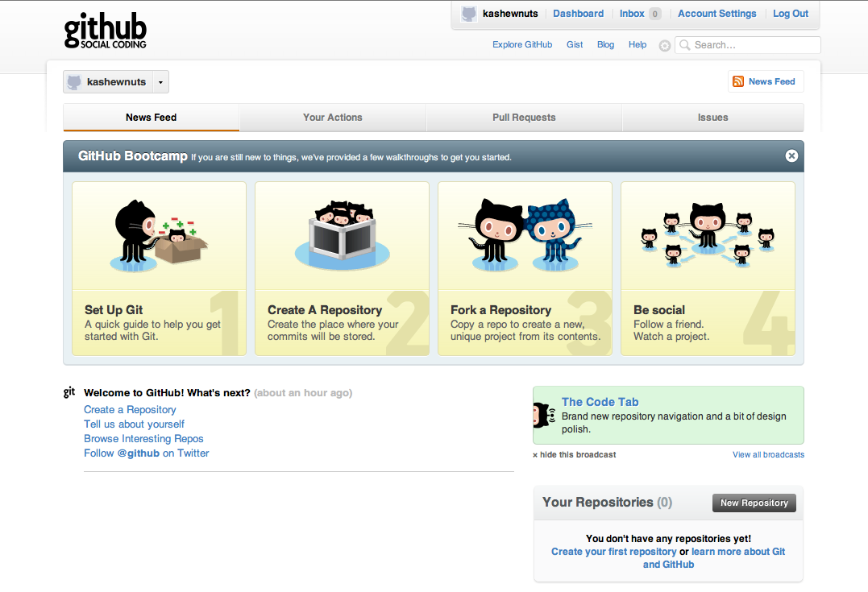Click the GitHub Bootcamp banner title

tap(133, 156)
